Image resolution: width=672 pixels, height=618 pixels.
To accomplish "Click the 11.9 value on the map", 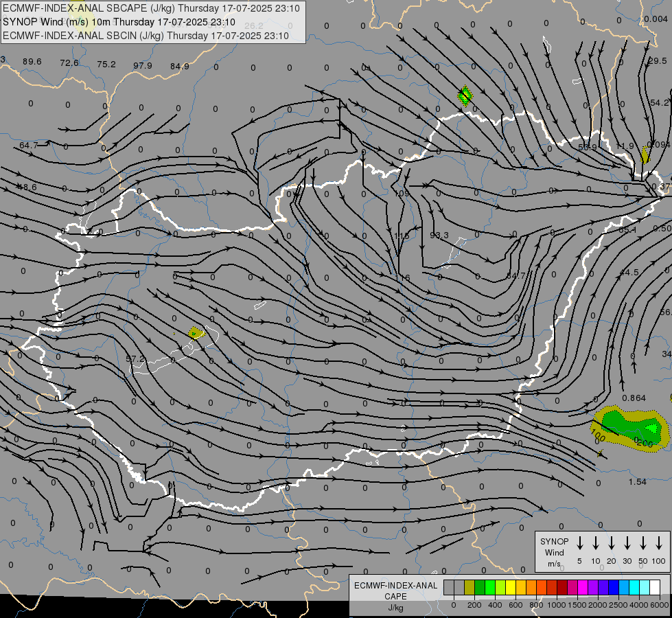I will pos(625,146).
